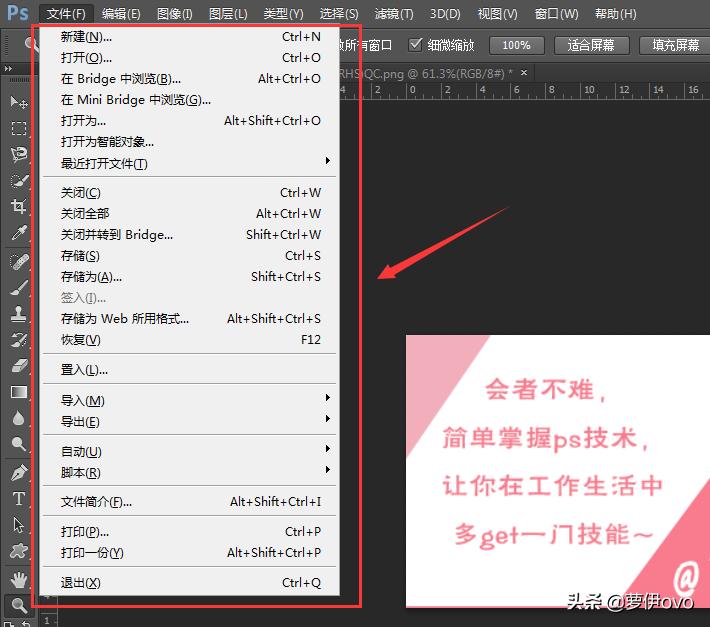Select the Hand tool
Viewport: 710px width, 627px height.
click(x=19, y=580)
